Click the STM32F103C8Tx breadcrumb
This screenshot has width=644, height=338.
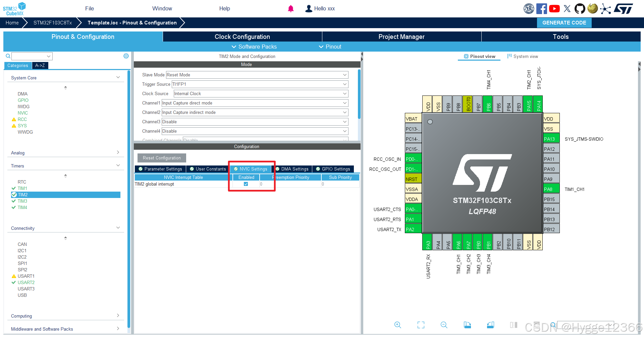click(x=53, y=23)
